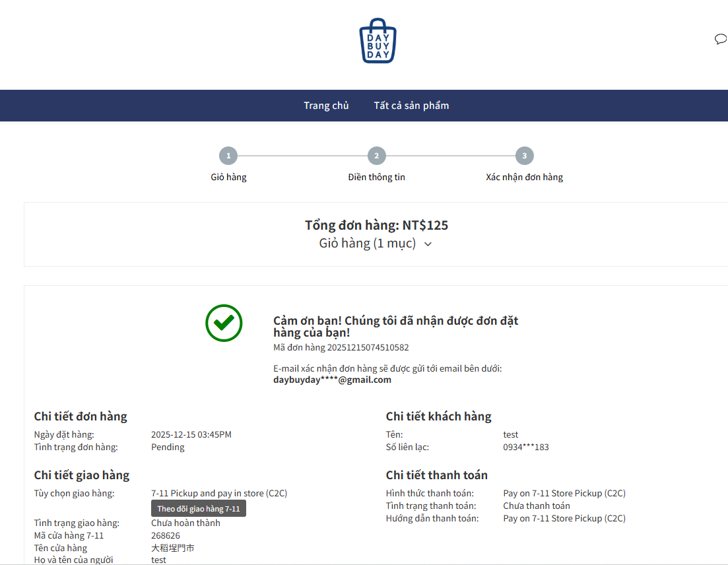Click the store name 大稻埕門市

click(173, 548)
